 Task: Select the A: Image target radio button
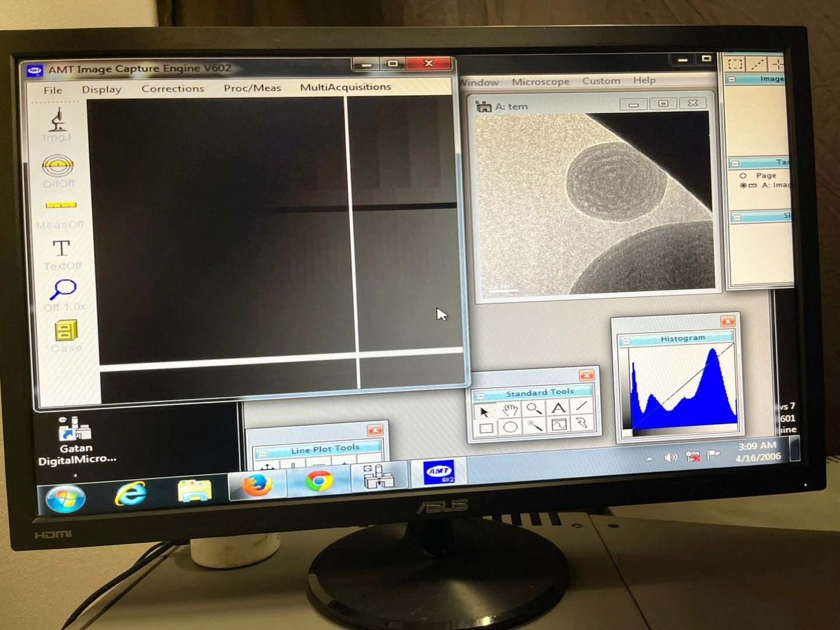click(x=743, y=185)
